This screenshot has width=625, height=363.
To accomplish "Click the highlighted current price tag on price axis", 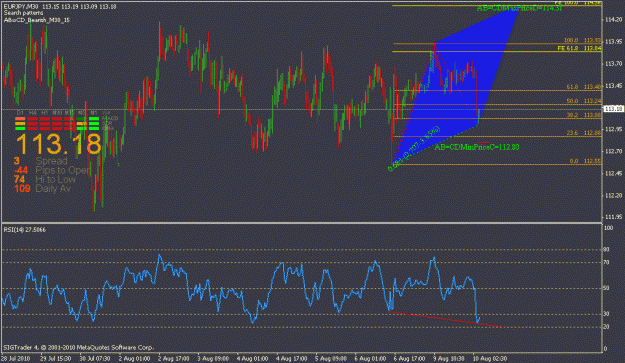I will (x=613, y=108).
